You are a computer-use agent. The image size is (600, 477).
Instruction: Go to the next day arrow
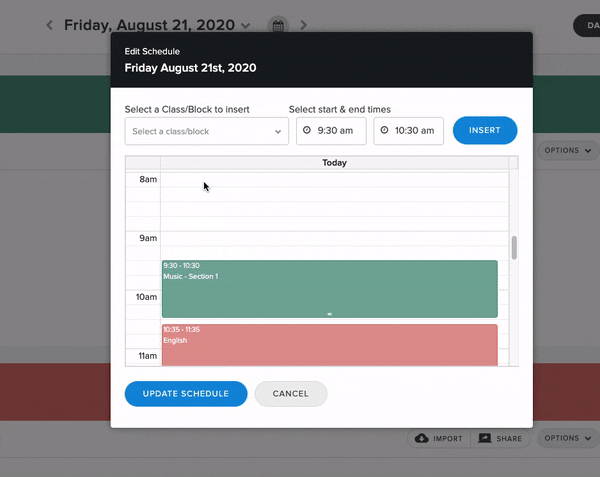coord(303,25)
